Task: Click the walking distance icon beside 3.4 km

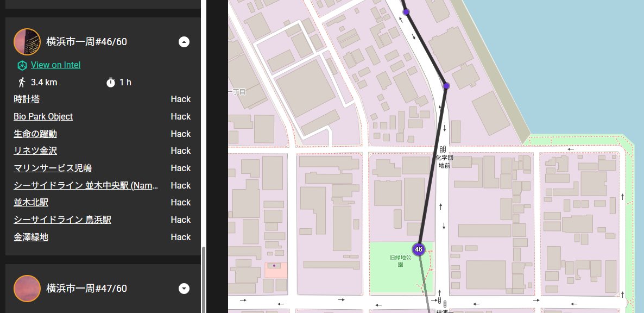Action: point(22,82)
